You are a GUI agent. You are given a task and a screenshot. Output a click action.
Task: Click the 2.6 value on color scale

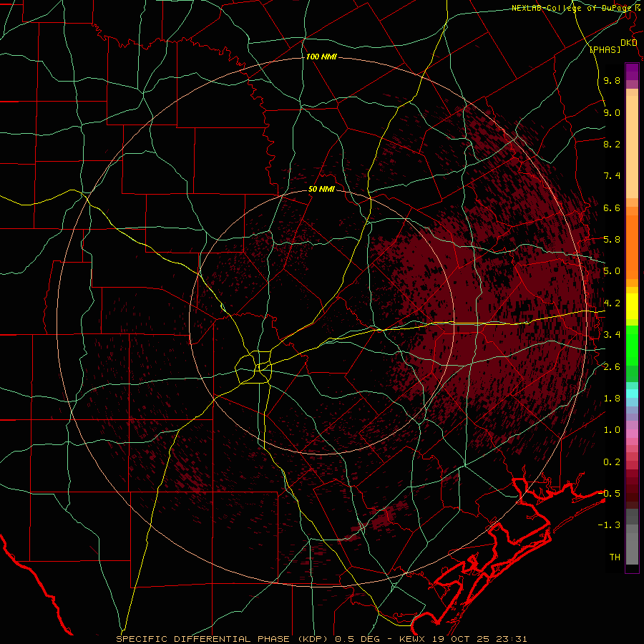612,367
